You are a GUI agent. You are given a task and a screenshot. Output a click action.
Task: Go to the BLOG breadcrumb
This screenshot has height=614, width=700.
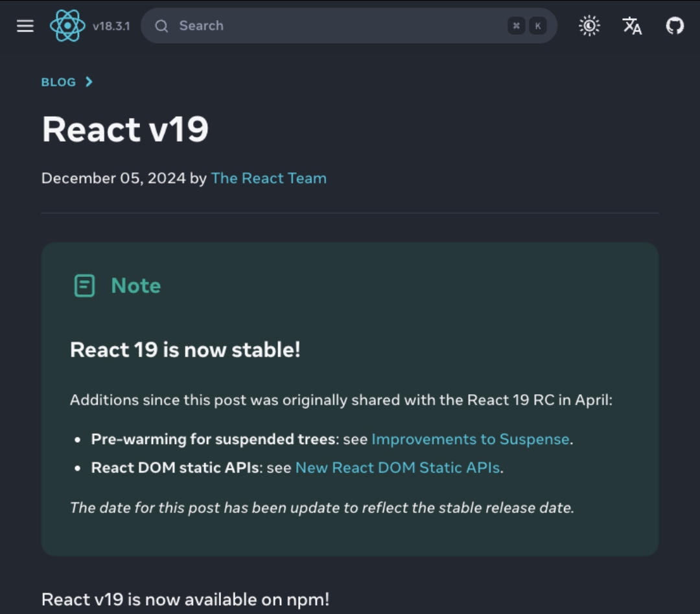58,82
